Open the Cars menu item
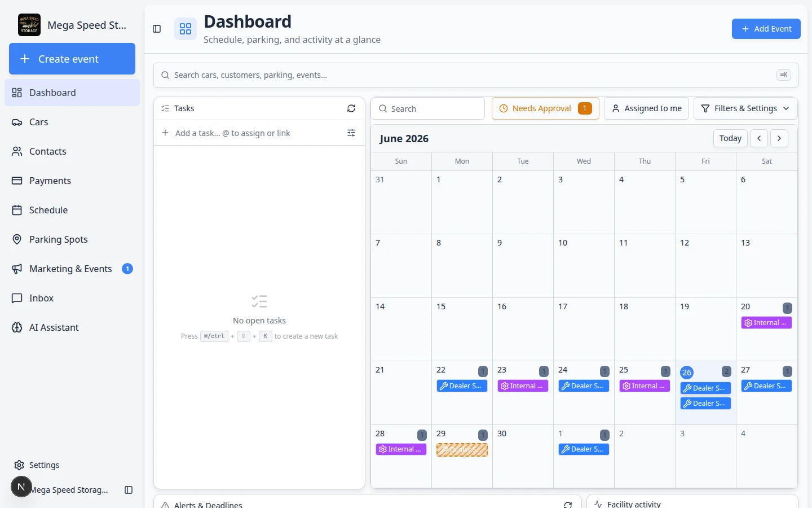This screenshot has height=508, width=812. tap(72, 122)
